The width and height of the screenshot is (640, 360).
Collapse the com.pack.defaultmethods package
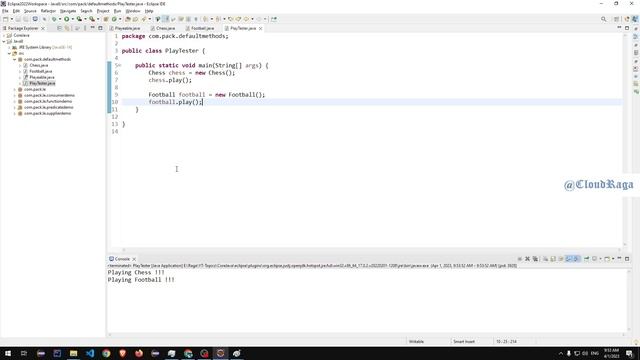[15, 60]
